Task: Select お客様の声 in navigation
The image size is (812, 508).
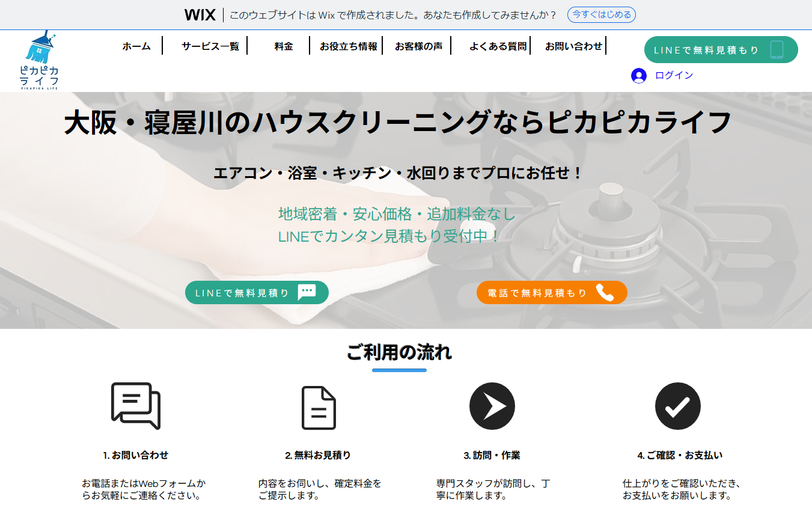Action: pyautogui.click(x=418, y=46)
